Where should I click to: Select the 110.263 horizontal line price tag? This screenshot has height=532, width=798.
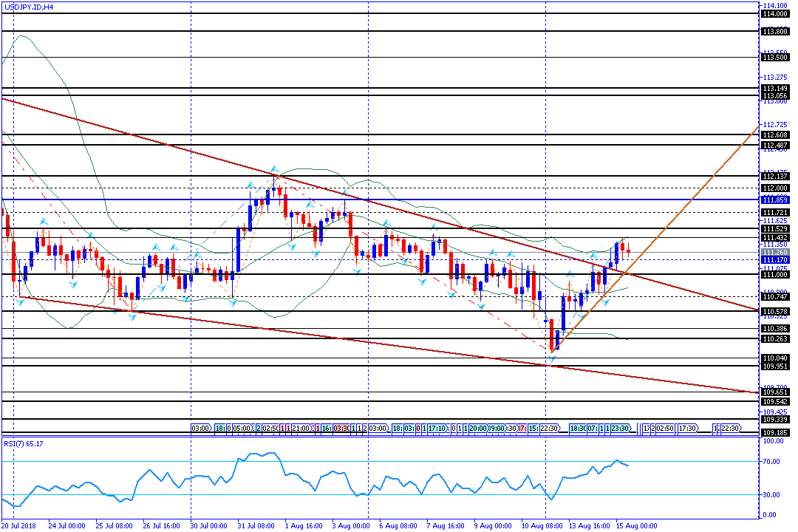click(x=774, y=339)
